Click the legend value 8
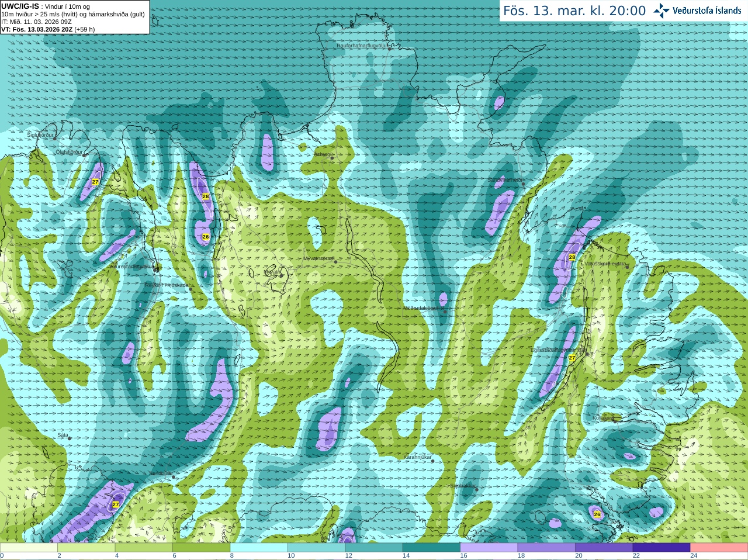 click(232, 556)
